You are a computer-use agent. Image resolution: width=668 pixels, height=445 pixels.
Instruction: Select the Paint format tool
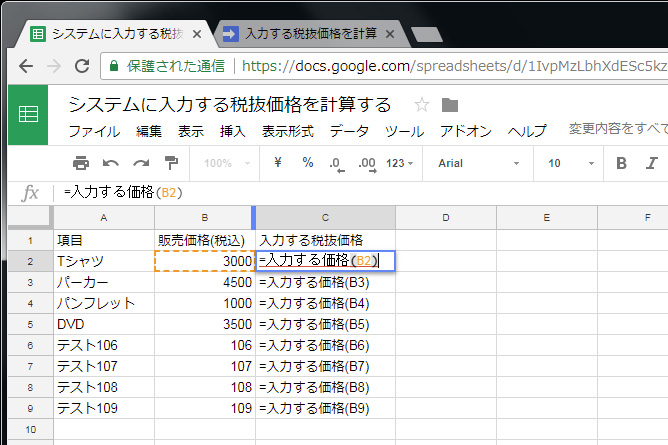171,163
